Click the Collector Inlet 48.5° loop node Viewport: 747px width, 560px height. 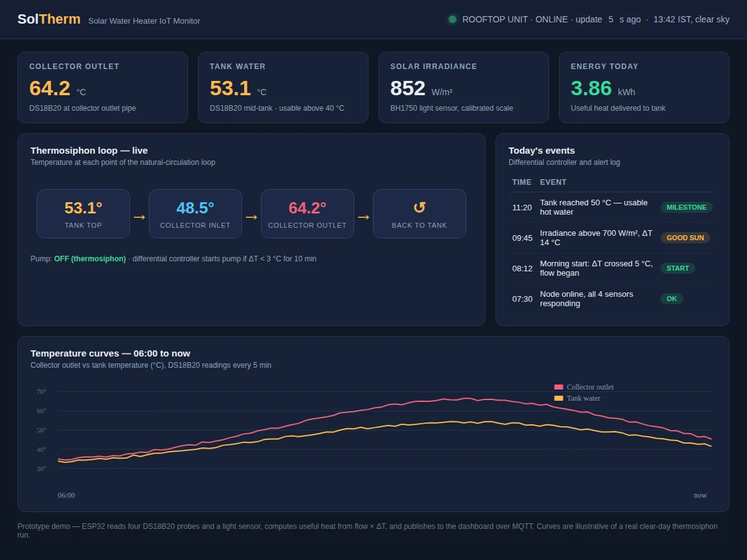195,213
